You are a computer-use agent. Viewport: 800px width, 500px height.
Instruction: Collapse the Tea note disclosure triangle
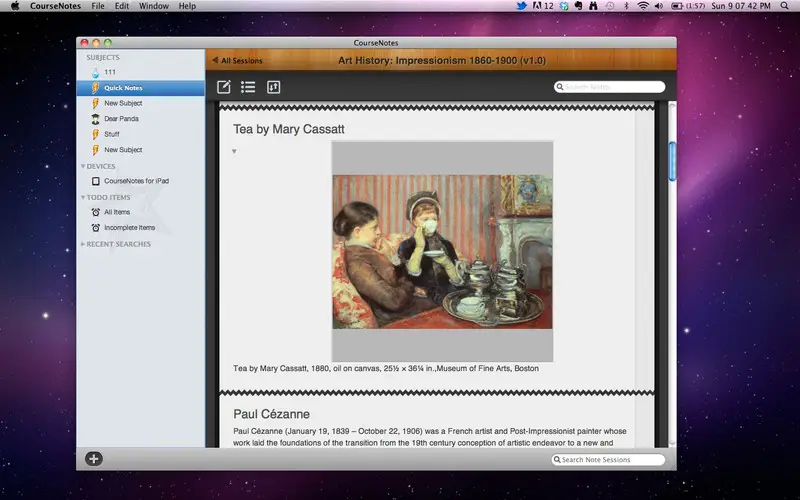(x=234, y=152)
